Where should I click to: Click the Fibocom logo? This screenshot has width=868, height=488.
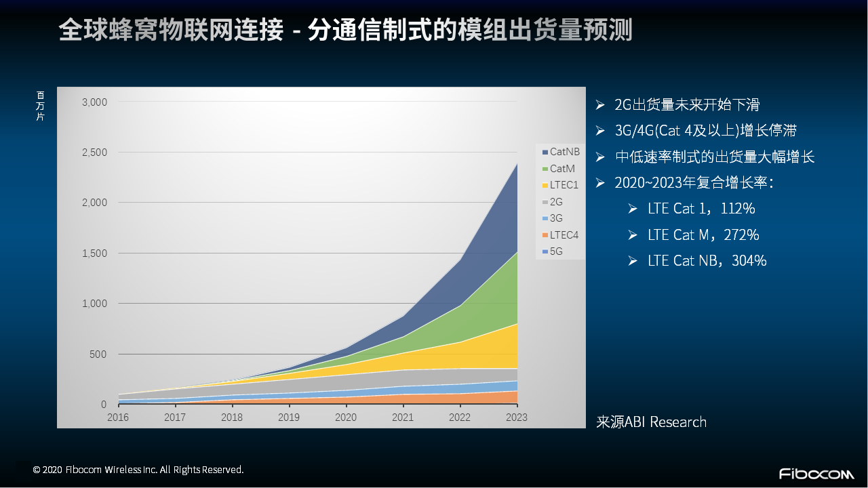click(816, 473)
